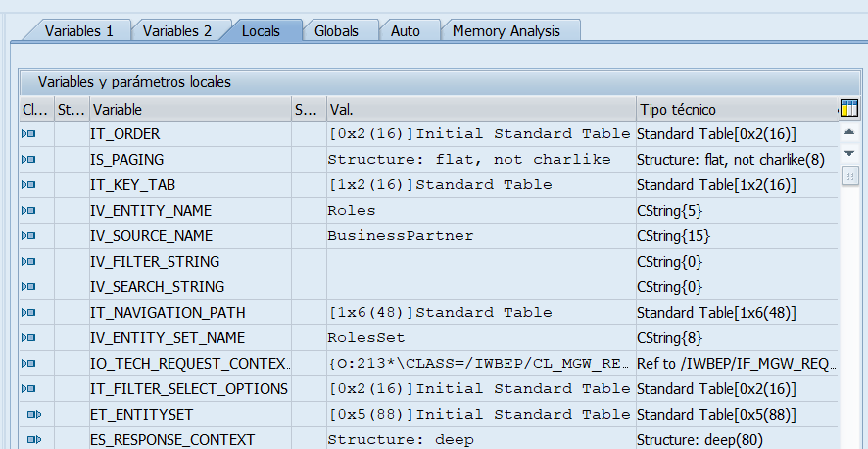Select the Memory Analysis tab

506,31
